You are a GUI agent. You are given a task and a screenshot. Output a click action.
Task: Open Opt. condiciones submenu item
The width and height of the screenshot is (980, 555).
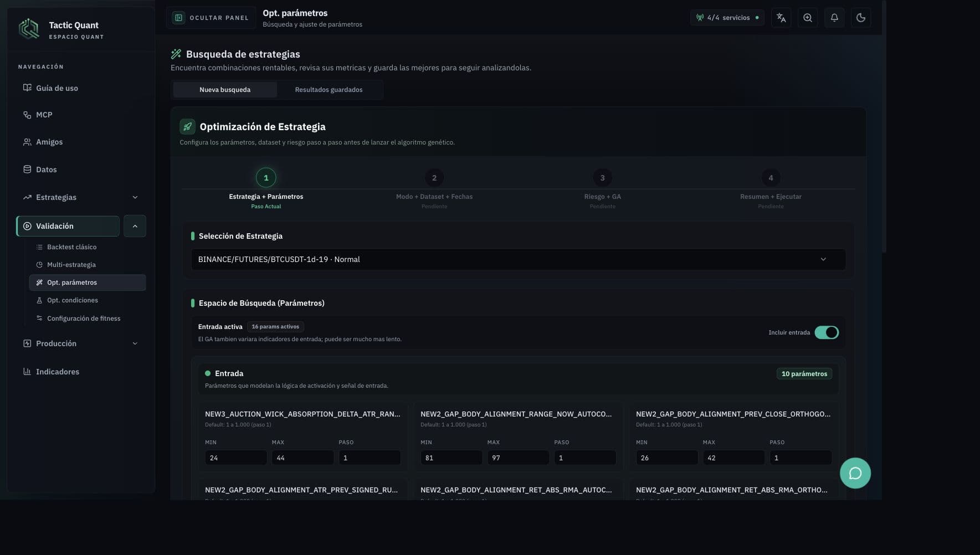(88, 300)
